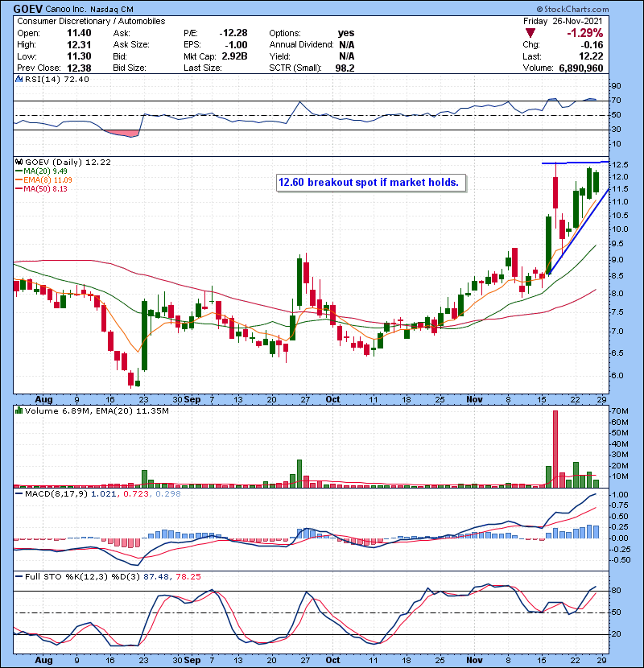Click the green MA(20) legend line marker

click(19, 171)
